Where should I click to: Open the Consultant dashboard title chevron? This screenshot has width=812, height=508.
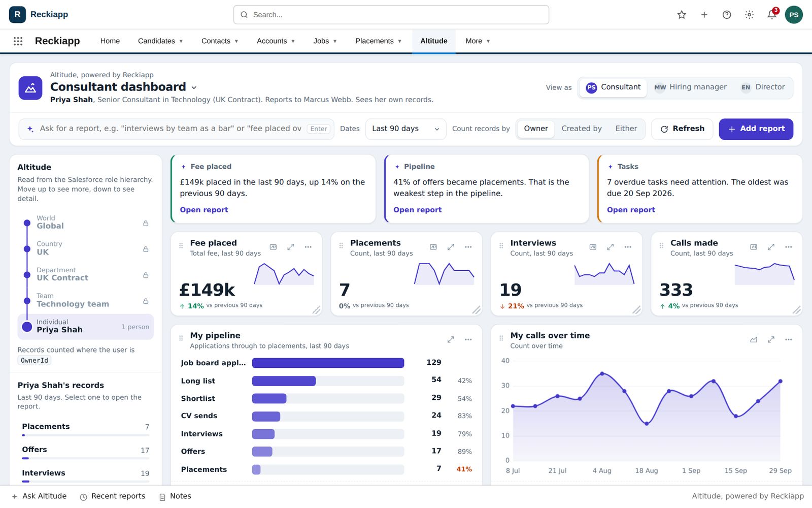pos(194,88)
